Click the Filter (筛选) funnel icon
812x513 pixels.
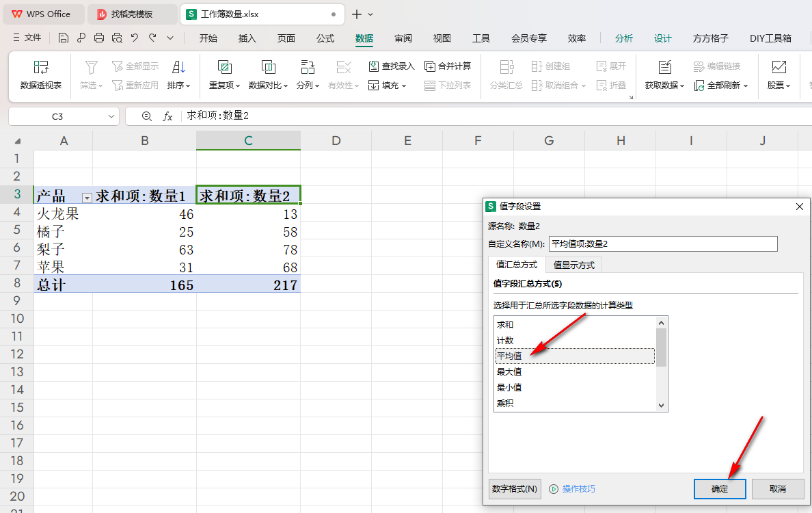pyautogui.click(x=91, y=67)
